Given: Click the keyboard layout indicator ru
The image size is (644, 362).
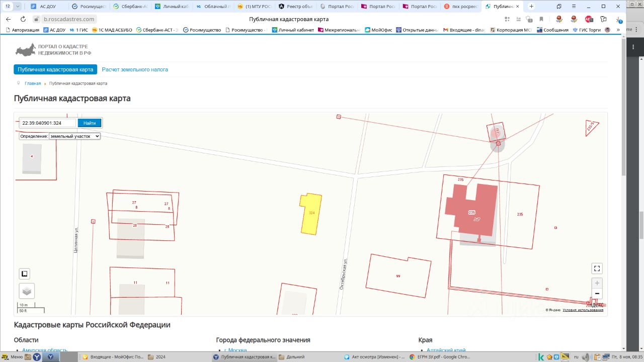Looking at the screenshot, I should click(x=576, y=357).
